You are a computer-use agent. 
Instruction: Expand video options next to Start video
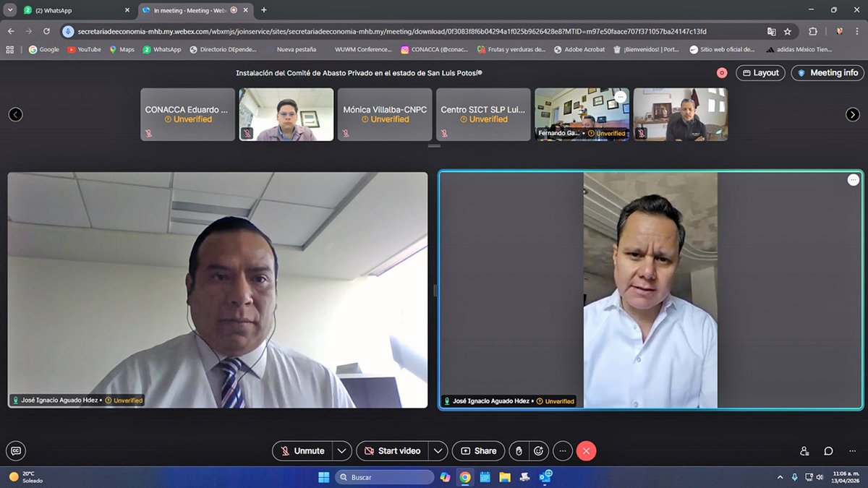pos(438,450)
